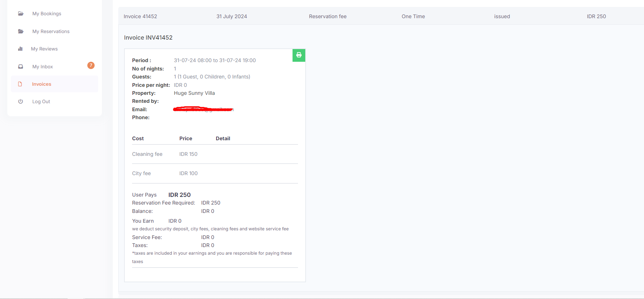Open My Inbox in the sidebar
Viewport: 644px width, 299px height.
coord(43,67)
